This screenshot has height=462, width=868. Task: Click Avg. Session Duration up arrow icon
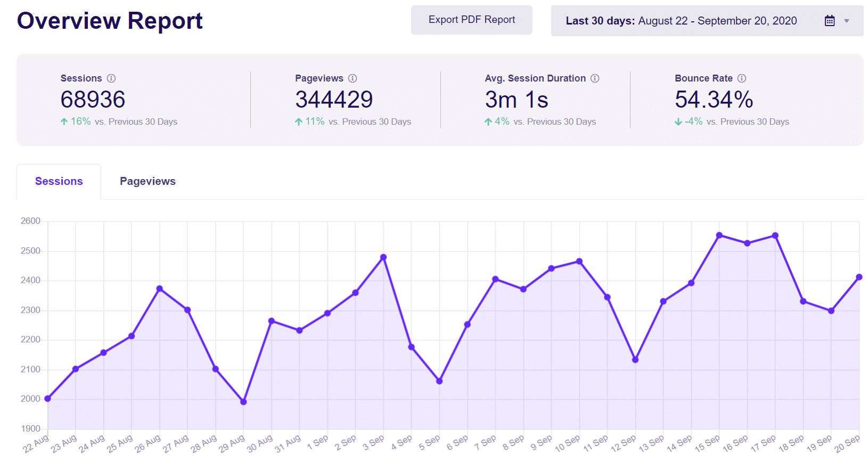pyautogui.click(x=488, y=121)
